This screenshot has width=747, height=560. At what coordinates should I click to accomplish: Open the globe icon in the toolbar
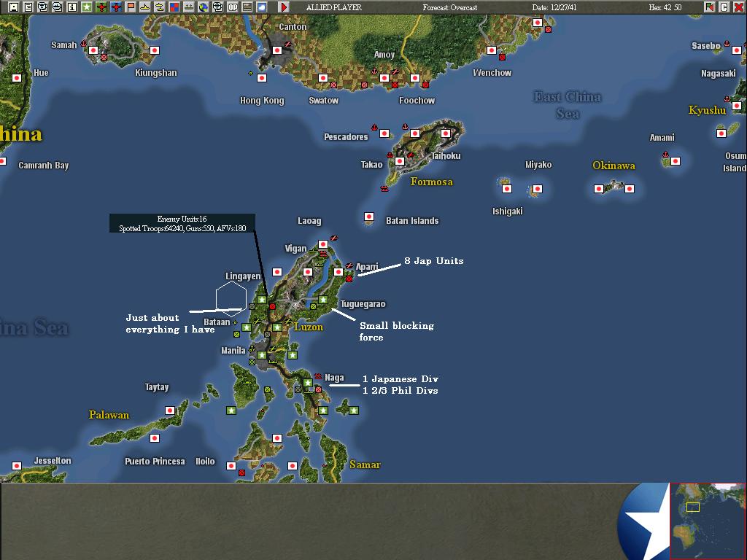pos(204,7)
